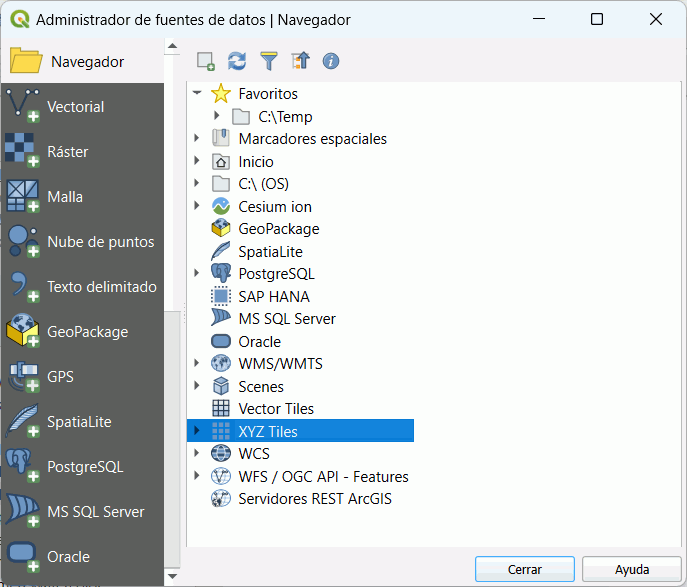Screen dimensions: 687x587
Task: Choose the MS SQL Server sidebar icon
Action: pos(23,511)
